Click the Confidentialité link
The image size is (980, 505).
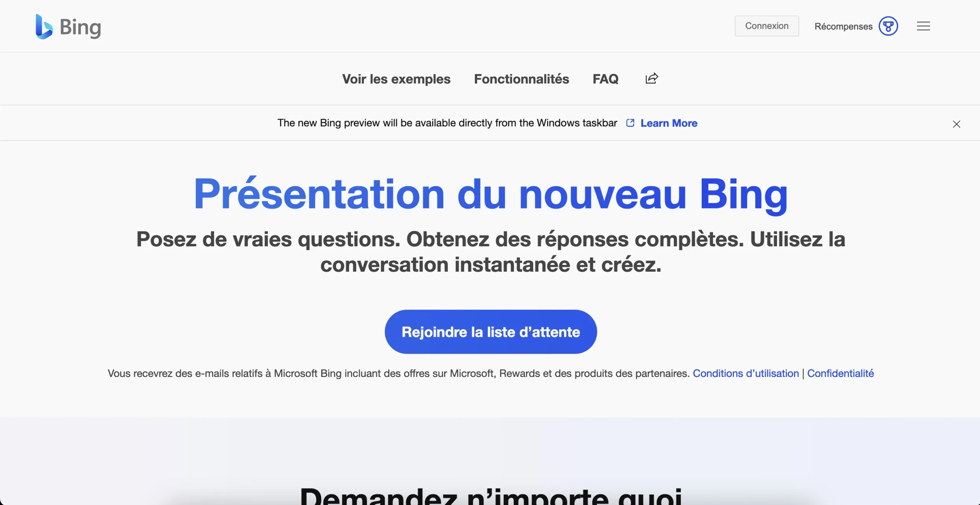click(x=840, y=373)
